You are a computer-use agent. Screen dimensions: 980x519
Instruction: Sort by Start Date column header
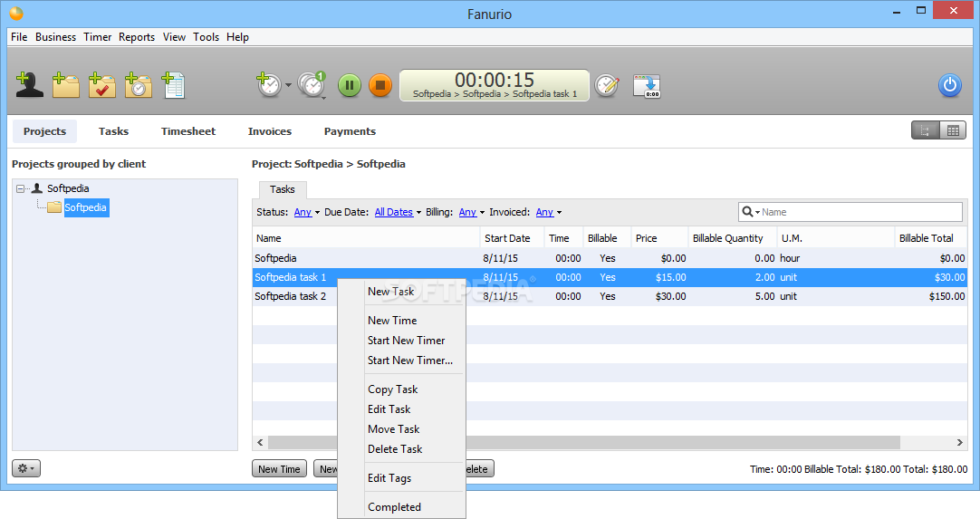click(511, 238)
